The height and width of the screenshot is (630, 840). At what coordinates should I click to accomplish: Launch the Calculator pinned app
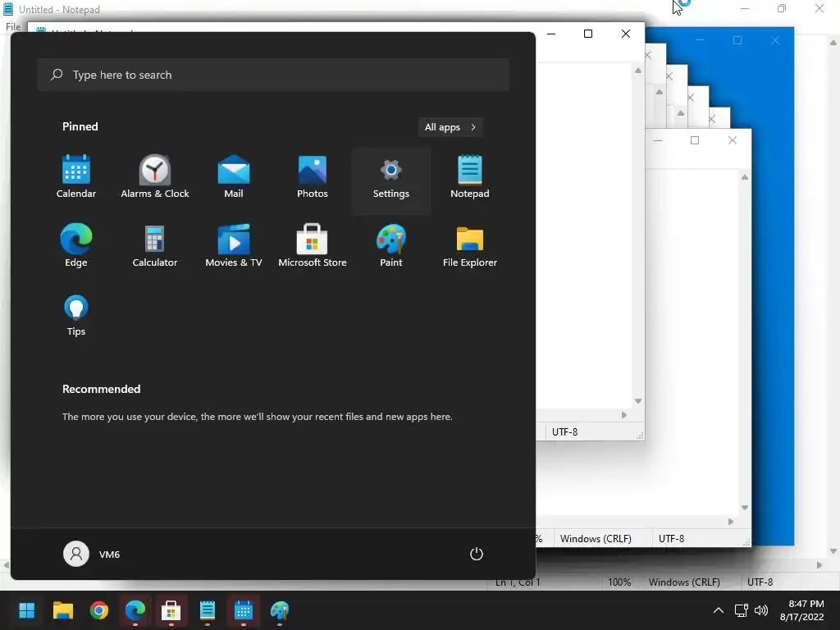(x=155, y=245)
